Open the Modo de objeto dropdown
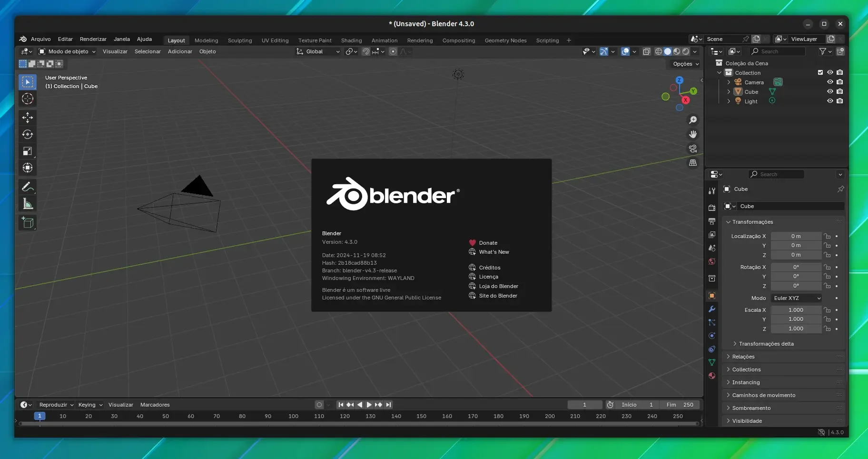Screen dimensions: 868x459 pyautogui.click(x=67, y=51)
